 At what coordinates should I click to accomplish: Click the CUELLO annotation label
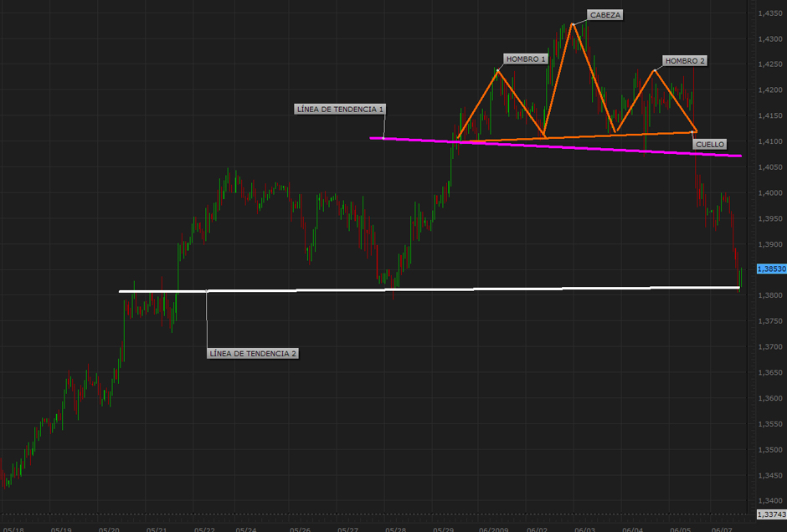pyautogui.click(x=708, y=144)
